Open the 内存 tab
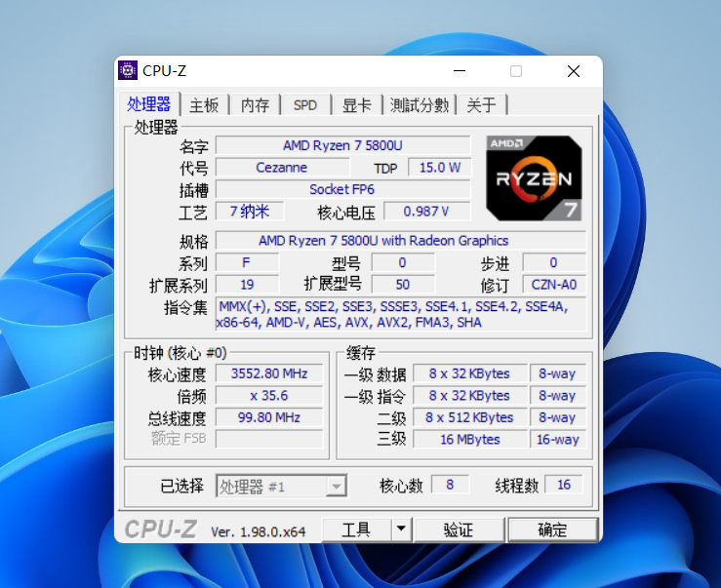The width and height of the screenshot is (721, 588). [256, 105]
